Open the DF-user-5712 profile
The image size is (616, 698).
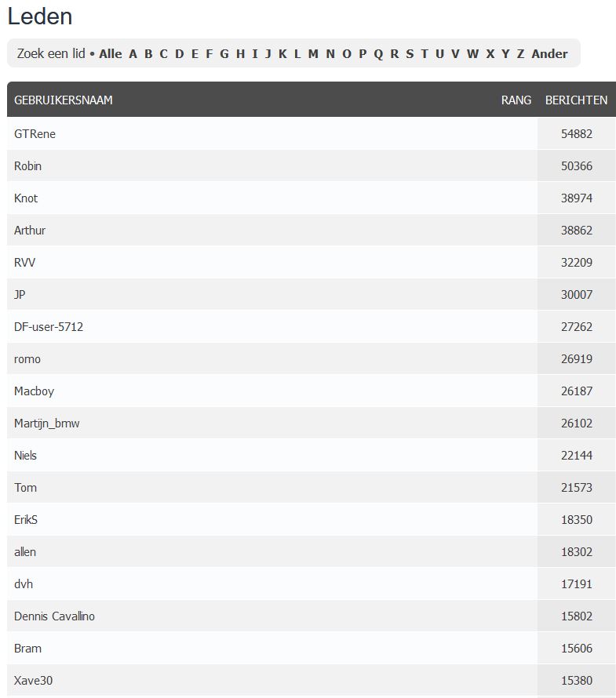[x=49, y=327]
